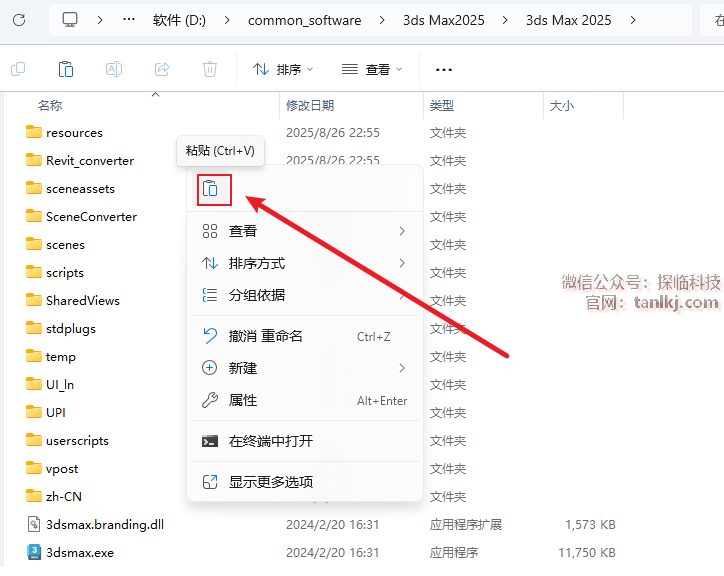This screenshot has height=576, width=724.
Task: Expand chevron after 3ds Max 2025 breadcrumb
Action: click(633, 20)
